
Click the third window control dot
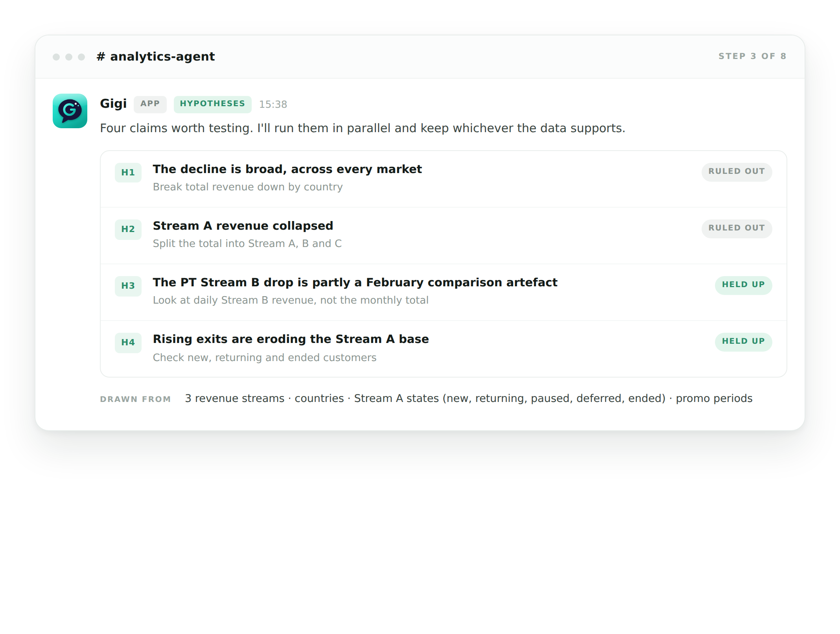click(x=81, y=57)
